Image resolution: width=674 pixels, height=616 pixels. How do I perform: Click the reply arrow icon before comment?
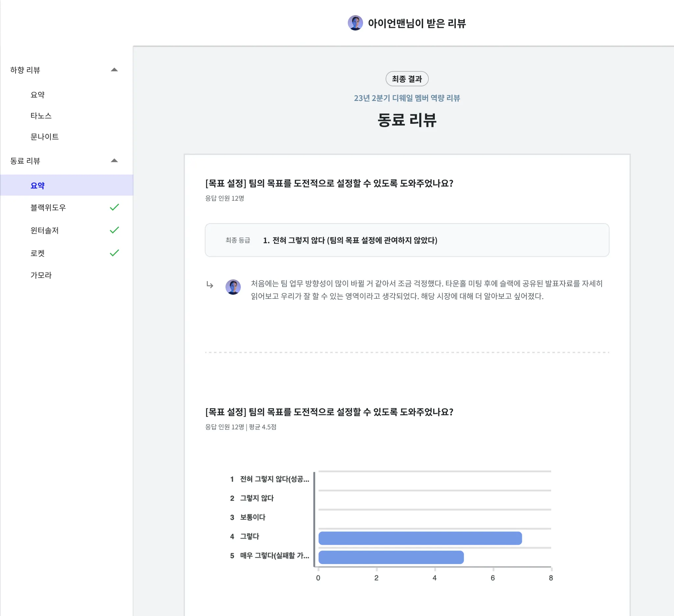210,285
